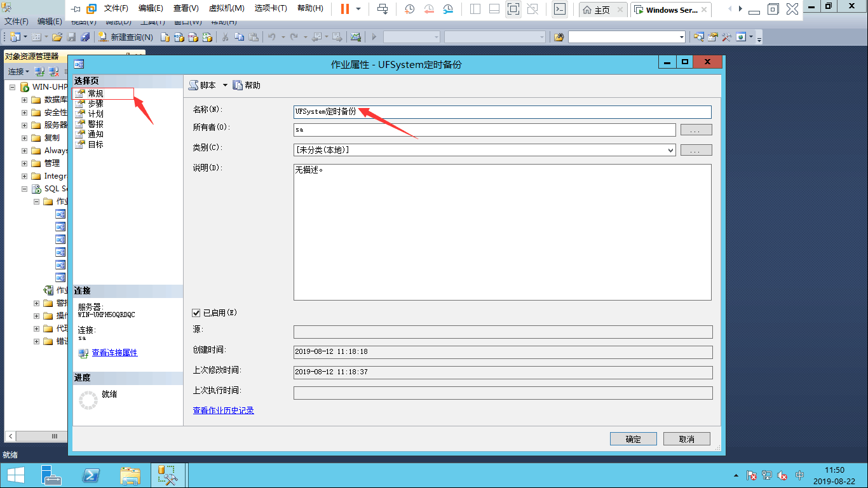Image resolution: width=868 pixels, height=488 pixels.
Task: Open the VMware pause dropdown arrow
Action: (x=358, y=9)
